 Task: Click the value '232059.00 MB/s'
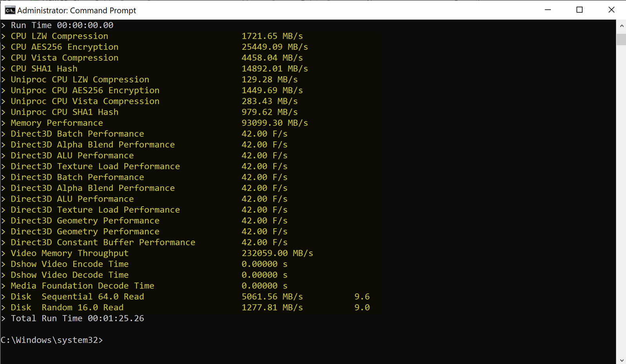click(x=277, y=253)
